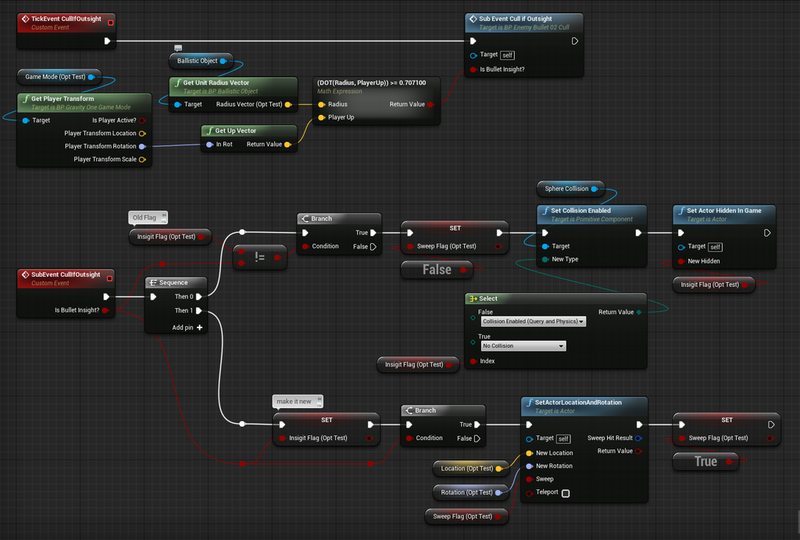Select the not-equal (!=) operator node

click(260, 257)
